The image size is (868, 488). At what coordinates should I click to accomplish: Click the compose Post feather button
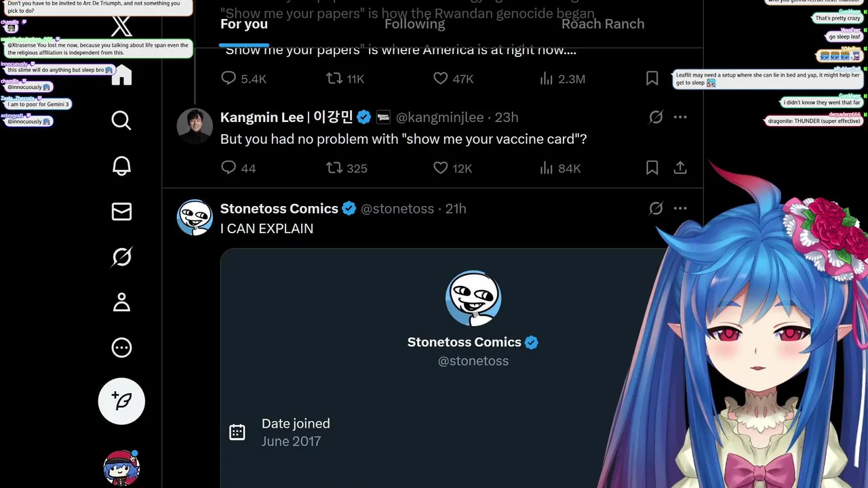tap(121, 401)
